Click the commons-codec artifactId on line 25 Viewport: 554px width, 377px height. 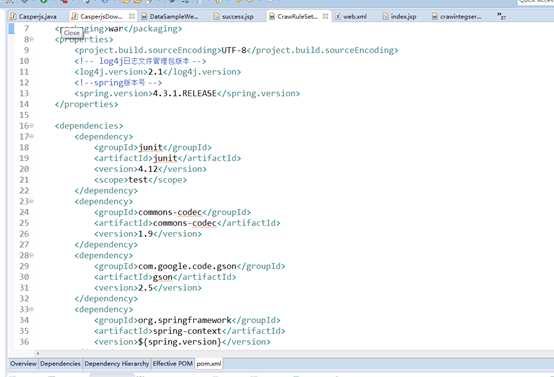point(184,223)
